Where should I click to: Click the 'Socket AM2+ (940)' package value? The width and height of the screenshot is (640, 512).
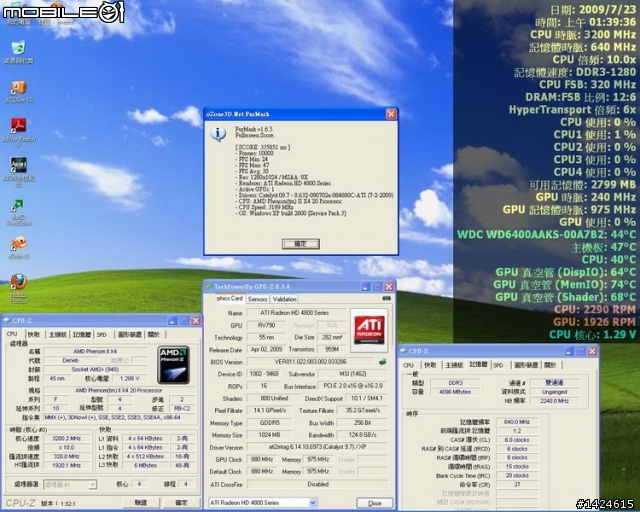[95, 369]
